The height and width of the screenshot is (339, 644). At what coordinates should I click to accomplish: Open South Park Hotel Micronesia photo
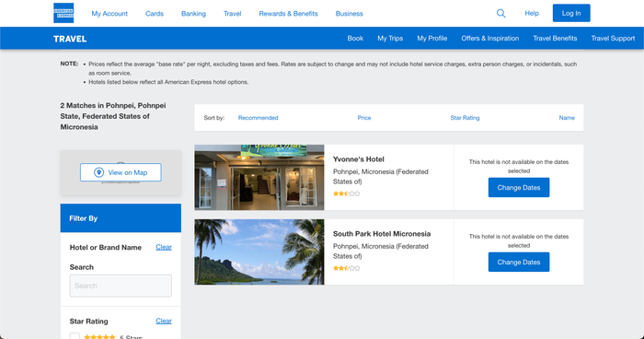coord(259,251)
